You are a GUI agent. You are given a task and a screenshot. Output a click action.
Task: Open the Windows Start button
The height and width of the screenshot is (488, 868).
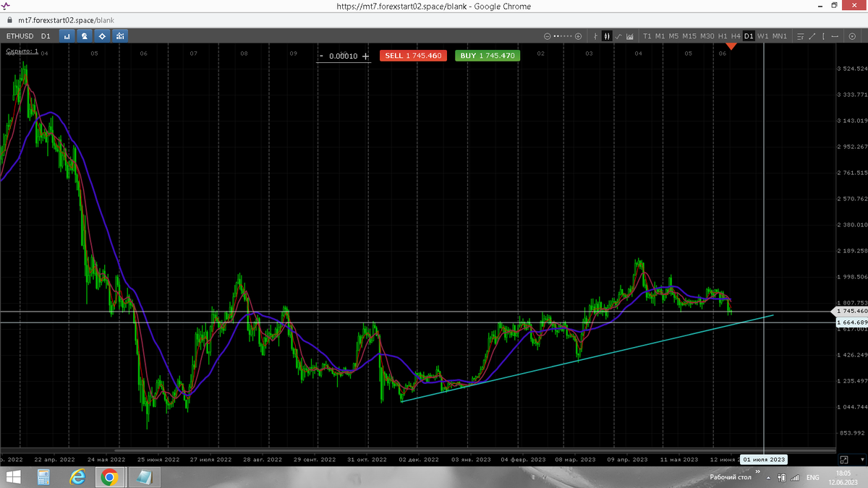click(12, 477)
